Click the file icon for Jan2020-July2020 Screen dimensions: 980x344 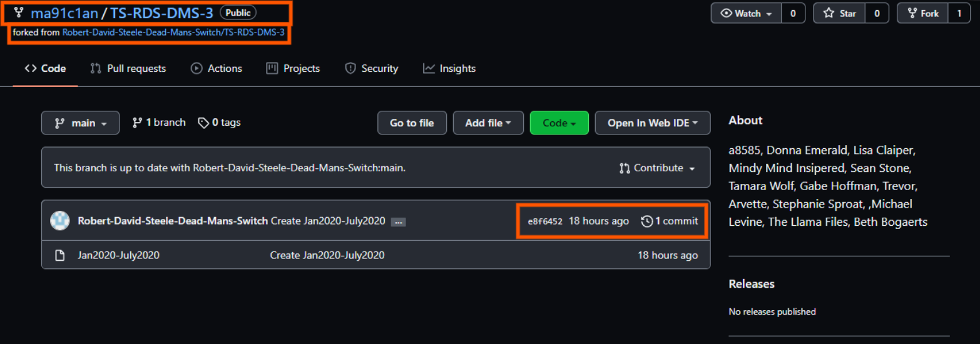(60, 255)
